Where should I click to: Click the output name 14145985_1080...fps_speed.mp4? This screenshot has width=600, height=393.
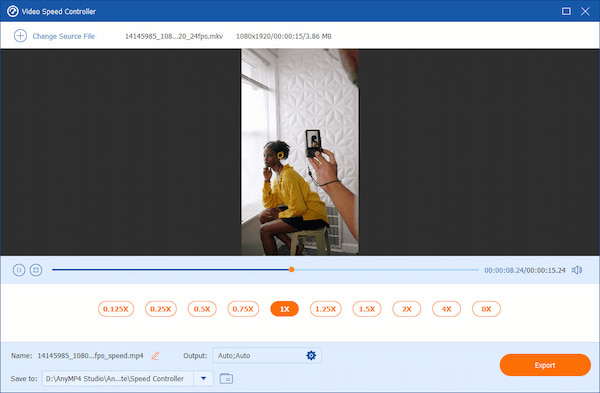pyautogui.click(x=90, y=355)
